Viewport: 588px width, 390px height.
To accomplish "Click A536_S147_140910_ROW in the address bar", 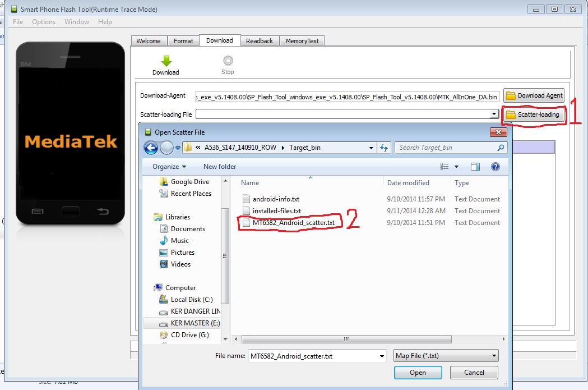I will coord(240,148).
